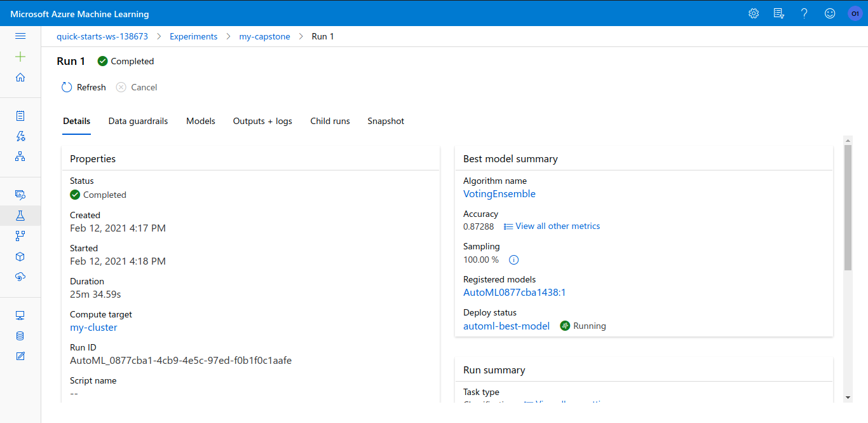Switch to the Snapshot tab

[386, 121]
